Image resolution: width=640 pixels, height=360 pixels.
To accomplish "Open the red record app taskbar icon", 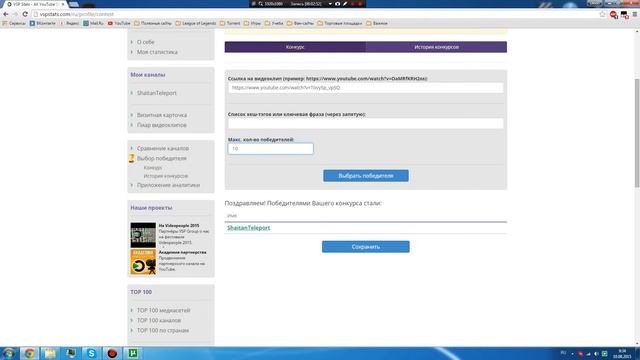I will 112,353.
